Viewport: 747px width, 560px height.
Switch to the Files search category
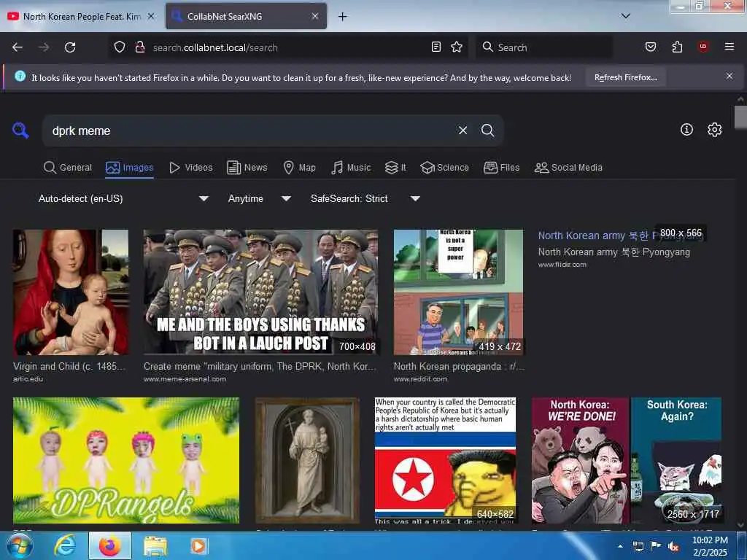tap(502, 168)
